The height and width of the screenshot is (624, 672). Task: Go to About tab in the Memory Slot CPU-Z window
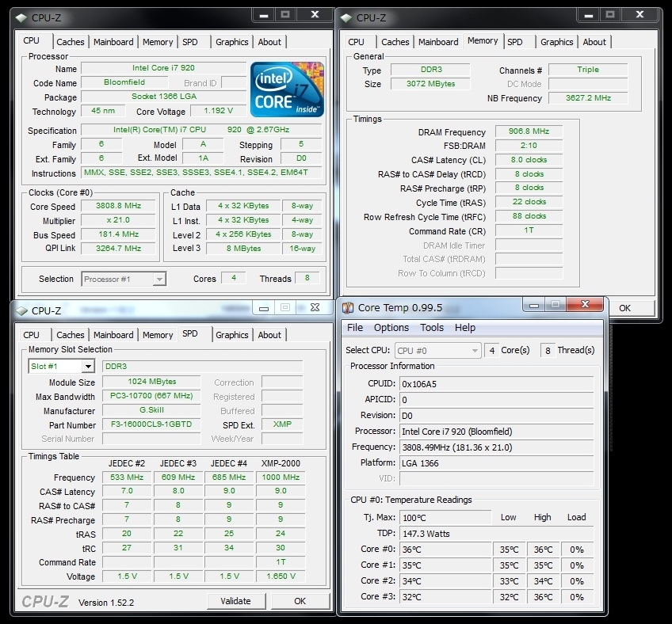tap(269, 335)
